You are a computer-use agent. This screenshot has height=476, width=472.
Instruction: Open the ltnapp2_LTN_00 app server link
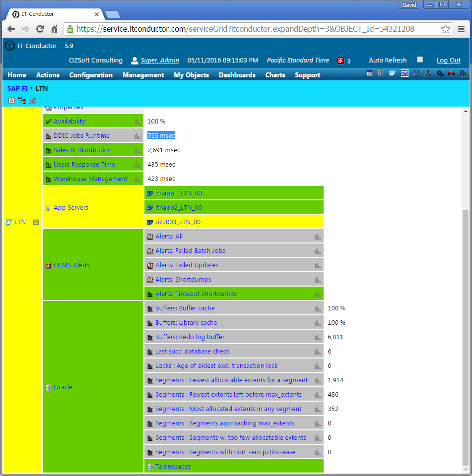pos(178,208)
